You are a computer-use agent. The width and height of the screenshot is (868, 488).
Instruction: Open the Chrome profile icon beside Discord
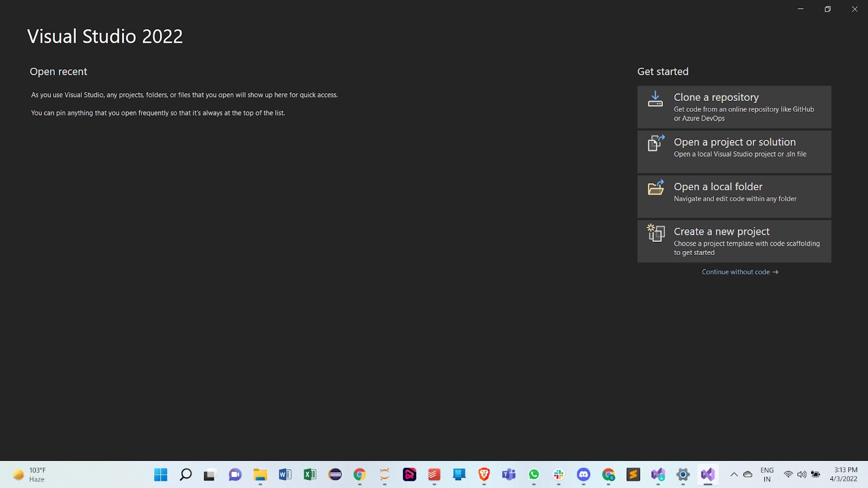tap(609, 475)
